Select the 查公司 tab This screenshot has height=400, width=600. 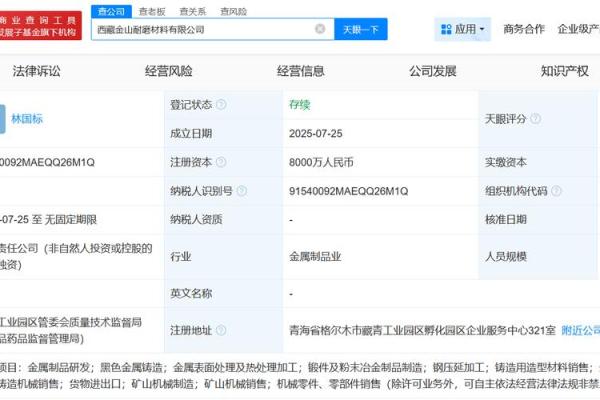[x=111, y=11]
